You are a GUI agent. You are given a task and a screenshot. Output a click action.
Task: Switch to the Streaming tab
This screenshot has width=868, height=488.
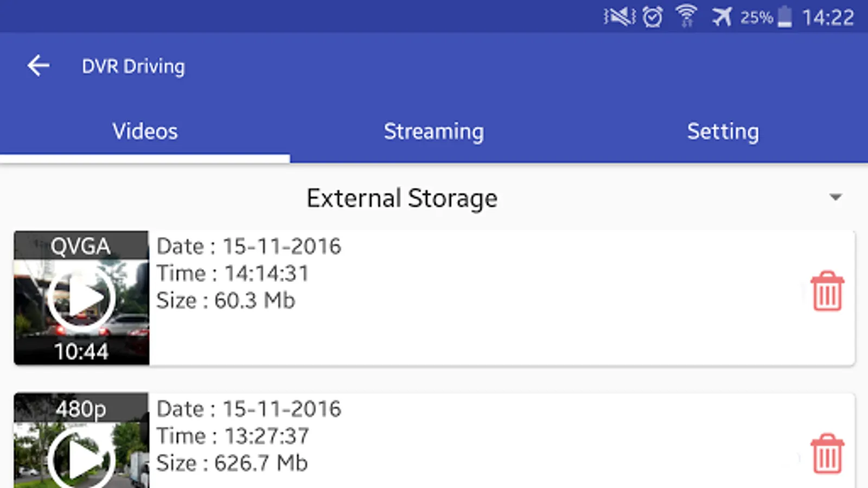point(433,132)
